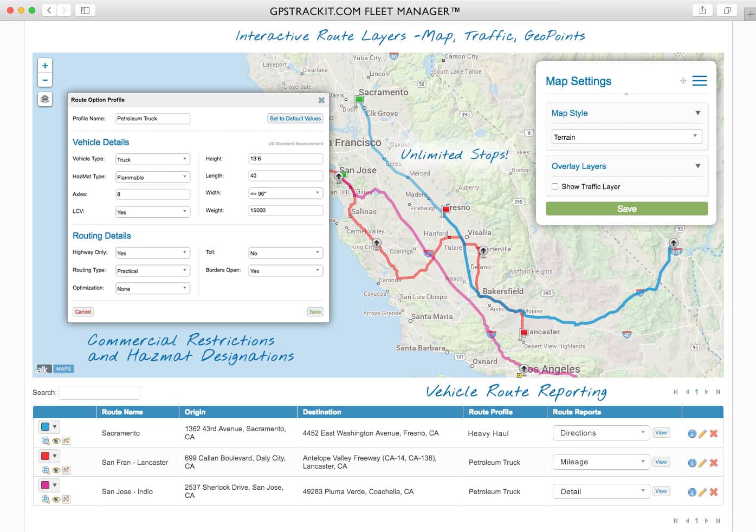The height and width of the screenshot is (532, 756).
Task: Enable the Show Traffic Layer checkbox
Action: [555, 186]
